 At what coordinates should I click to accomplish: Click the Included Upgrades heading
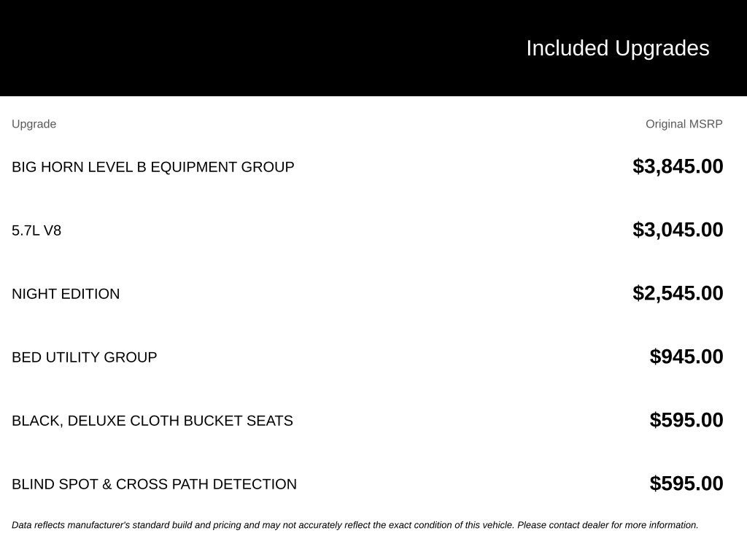tap(617, 48)
